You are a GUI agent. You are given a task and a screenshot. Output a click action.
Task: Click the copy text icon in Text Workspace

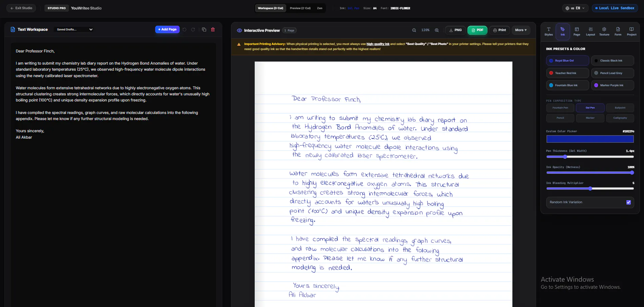point(204,29)
